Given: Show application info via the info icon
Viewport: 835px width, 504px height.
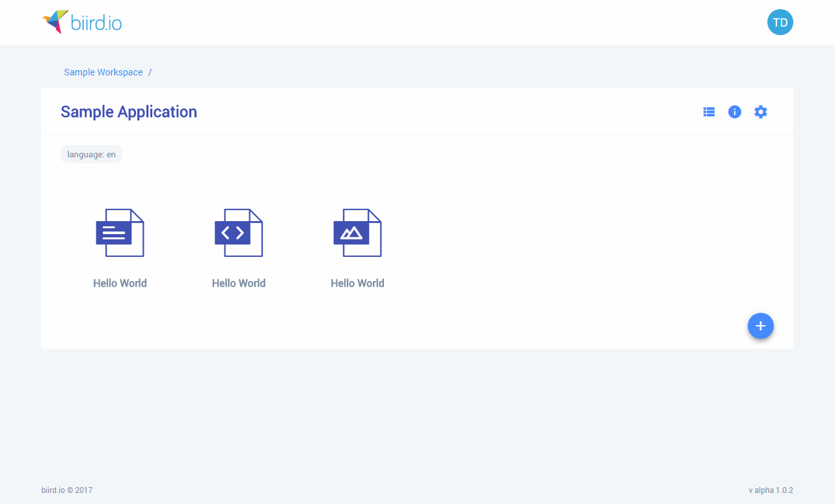Looking at the screenshot, I should [735, 111].
